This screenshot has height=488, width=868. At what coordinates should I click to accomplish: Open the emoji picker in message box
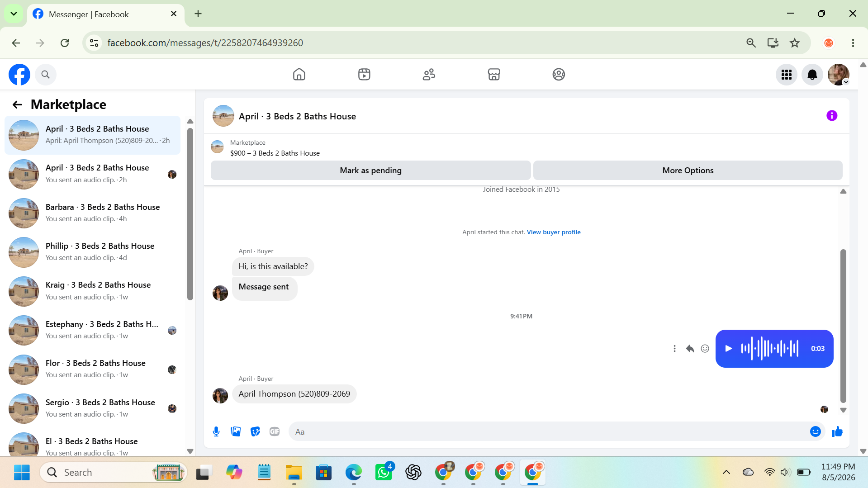point(816,431)
